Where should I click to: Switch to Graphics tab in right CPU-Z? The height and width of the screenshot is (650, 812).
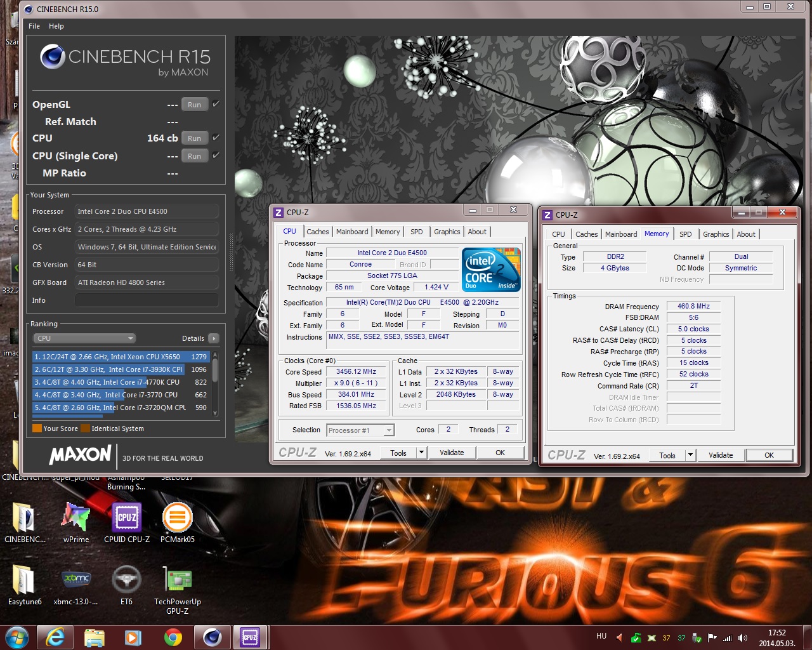pyautogui.click(x=716, y=234)
